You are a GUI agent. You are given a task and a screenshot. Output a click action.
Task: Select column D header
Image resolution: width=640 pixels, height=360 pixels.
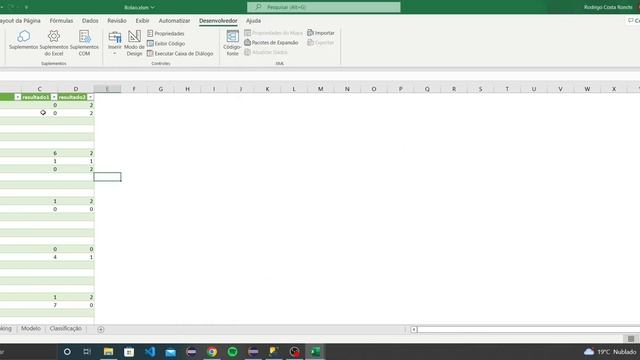(76, 89)
